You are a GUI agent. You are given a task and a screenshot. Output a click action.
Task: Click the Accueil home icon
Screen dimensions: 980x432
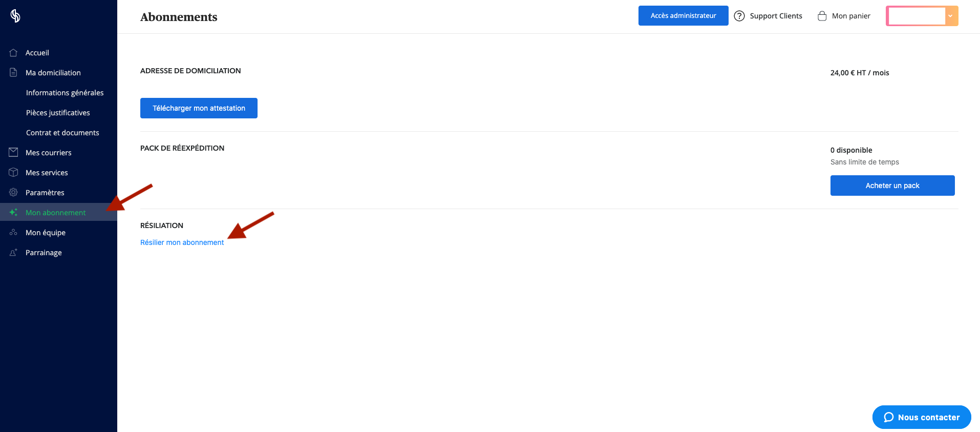pyautogui.click(x=13, y=53)
